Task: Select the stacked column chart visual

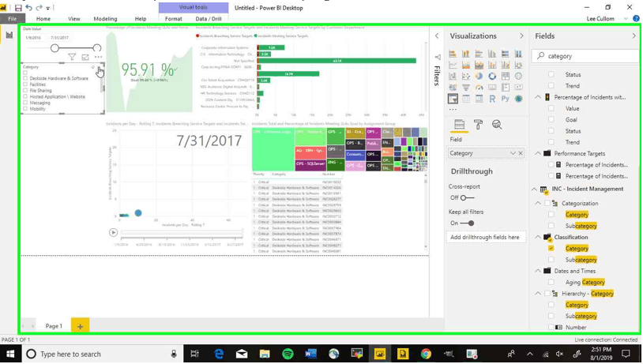Action: pyautogui.click(x=466, y=54)
